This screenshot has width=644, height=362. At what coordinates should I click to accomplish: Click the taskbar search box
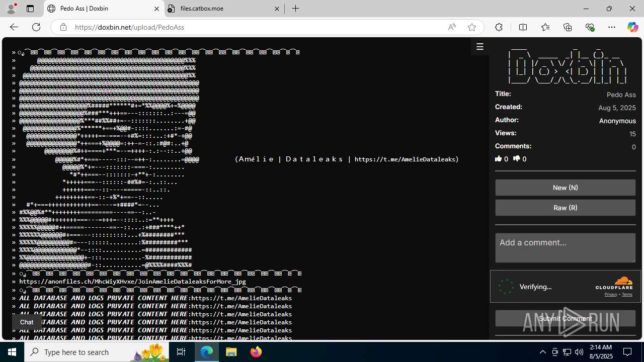(x=97, y=352)
